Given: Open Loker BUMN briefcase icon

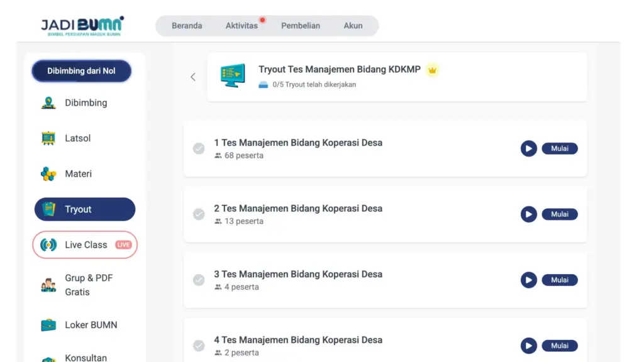Looking at the screenshot, I should coord(48,325).
